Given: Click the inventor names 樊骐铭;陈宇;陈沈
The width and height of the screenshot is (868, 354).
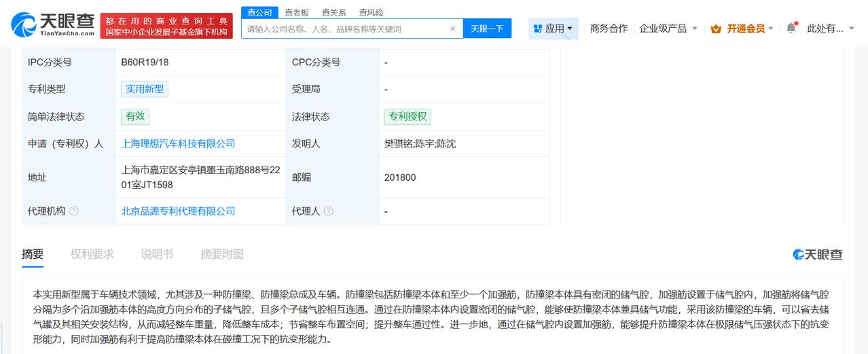Looking at the screenshot, I should point(420,143).
